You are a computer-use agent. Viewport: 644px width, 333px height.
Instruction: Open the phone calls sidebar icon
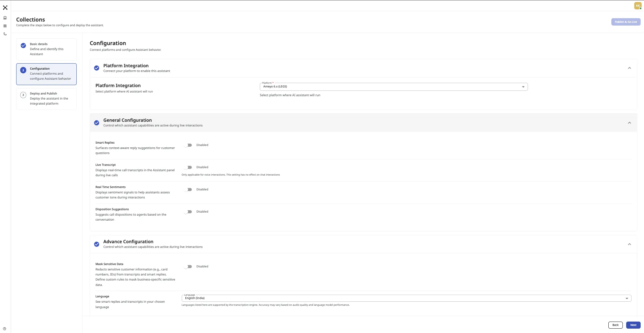pos(5,34)
